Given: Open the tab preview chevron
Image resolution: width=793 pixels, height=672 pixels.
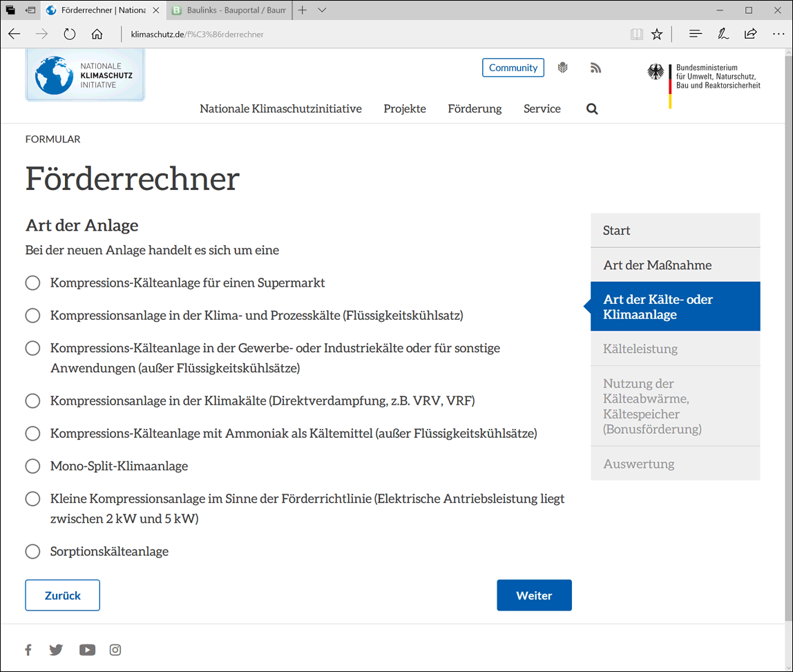Looking at the screenshot, I should (322, 10).
